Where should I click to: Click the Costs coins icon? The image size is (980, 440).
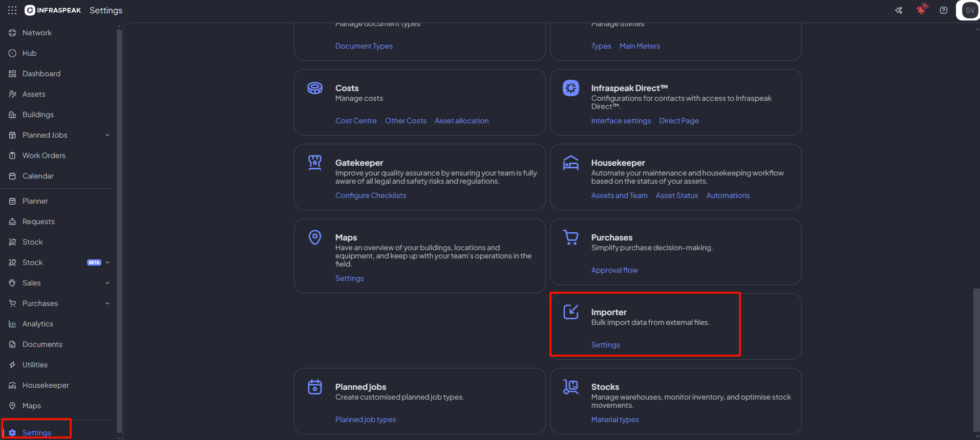(315, 88)
